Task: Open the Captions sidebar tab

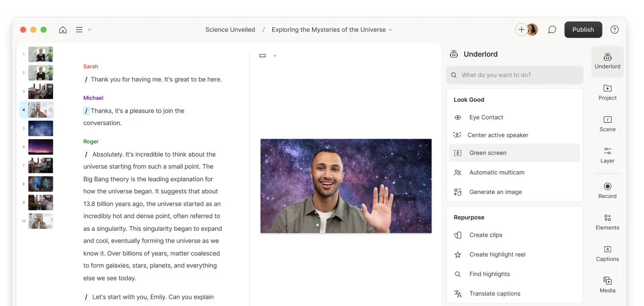Action: 607,253
